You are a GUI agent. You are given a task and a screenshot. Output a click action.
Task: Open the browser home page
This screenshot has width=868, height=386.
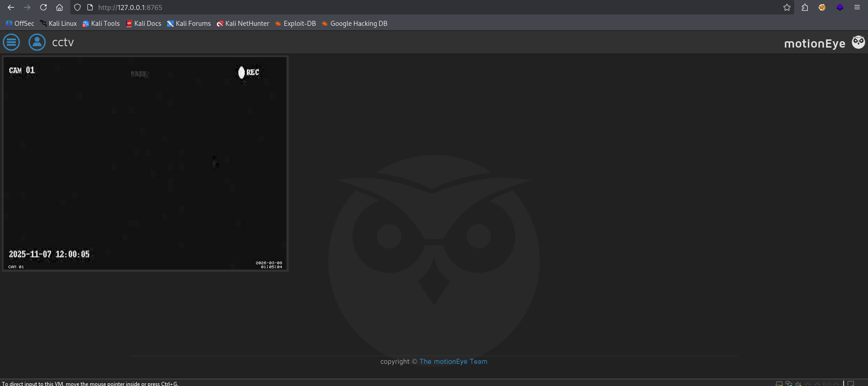click(59, 7)
